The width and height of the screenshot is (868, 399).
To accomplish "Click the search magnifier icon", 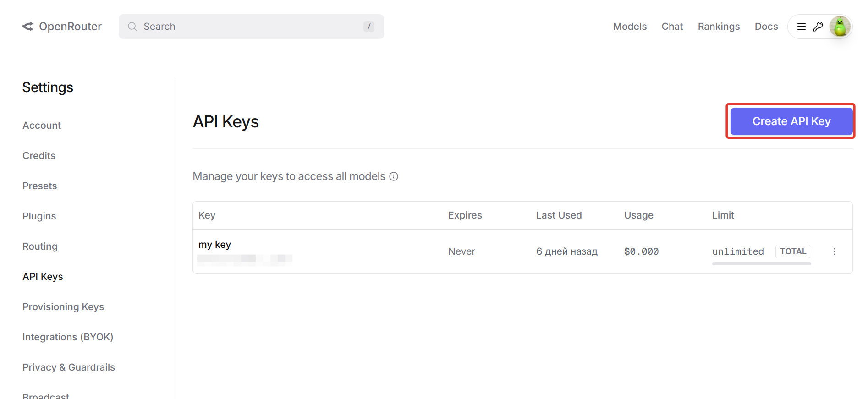I will [132, 27].
